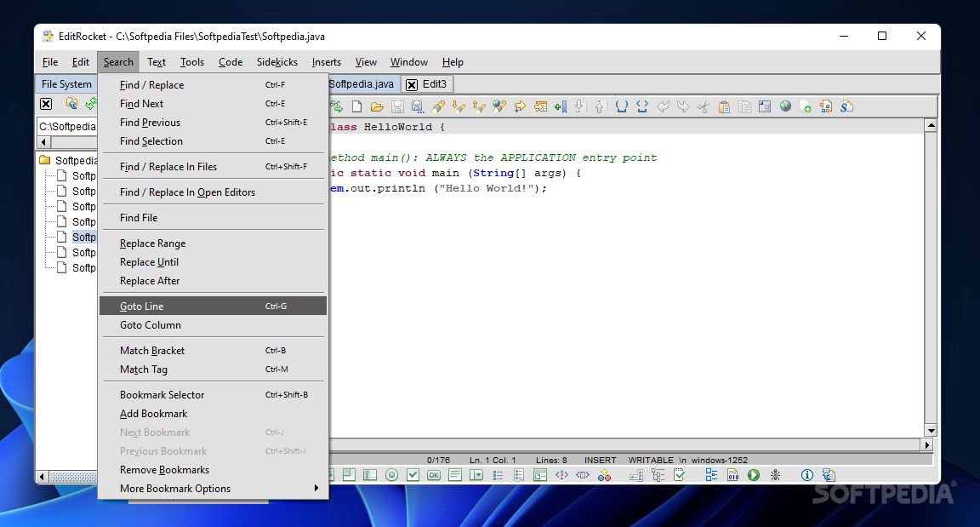
Task: Click the editor vertical scrollbar down arrow
Action: click(931, 430)
